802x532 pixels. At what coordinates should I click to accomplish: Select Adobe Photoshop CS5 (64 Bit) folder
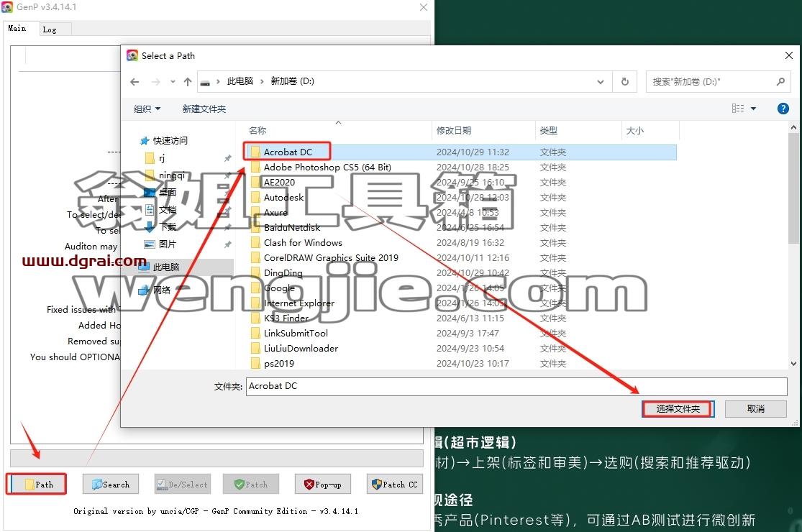coord(327,167)
